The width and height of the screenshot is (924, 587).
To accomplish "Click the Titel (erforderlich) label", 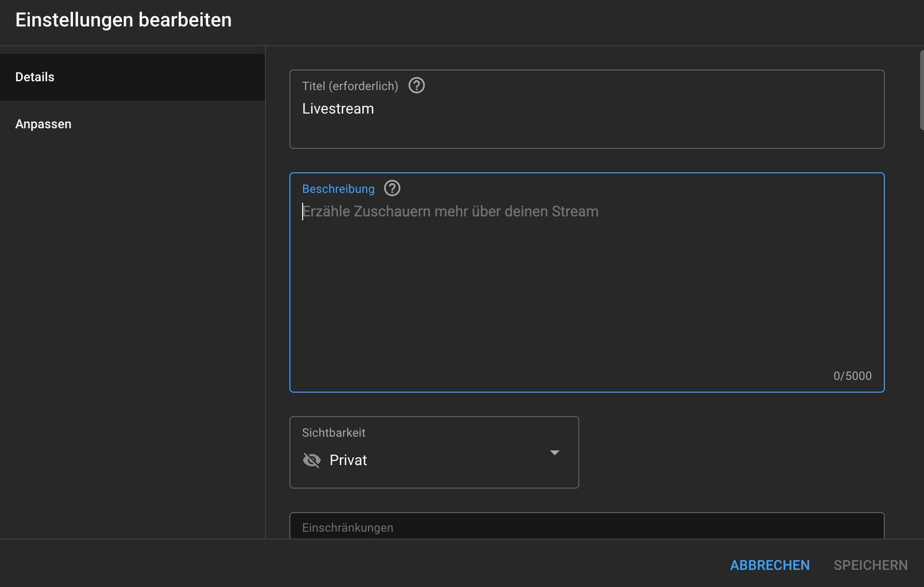I will (x=350, y=86).
